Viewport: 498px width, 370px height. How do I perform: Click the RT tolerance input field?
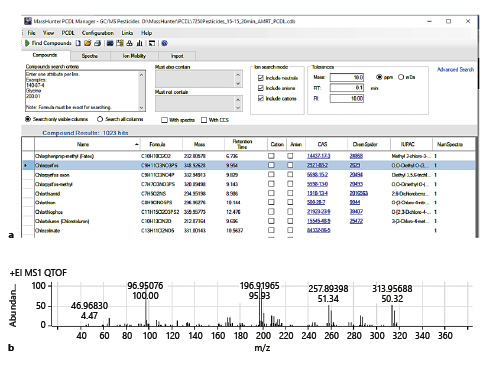tap(347, 88)
